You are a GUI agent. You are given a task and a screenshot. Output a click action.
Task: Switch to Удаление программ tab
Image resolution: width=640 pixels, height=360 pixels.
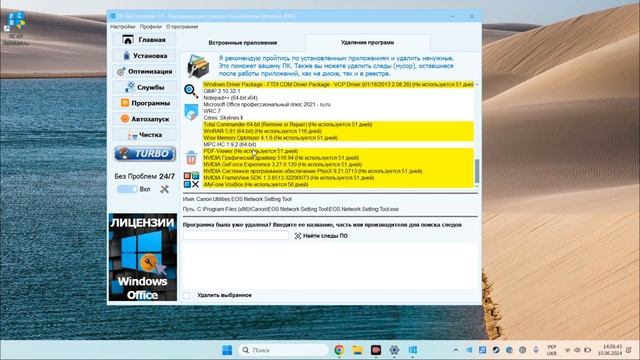[x=367, y=42]
